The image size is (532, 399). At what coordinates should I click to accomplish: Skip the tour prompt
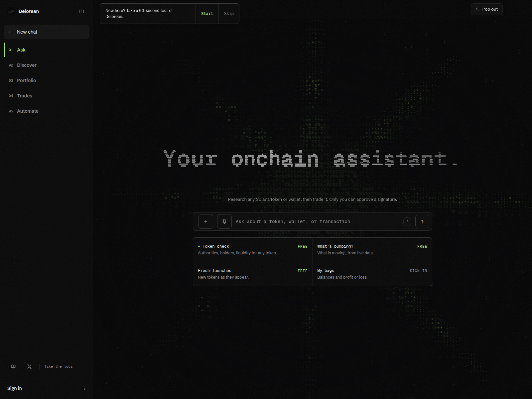[x=229, y=14]
